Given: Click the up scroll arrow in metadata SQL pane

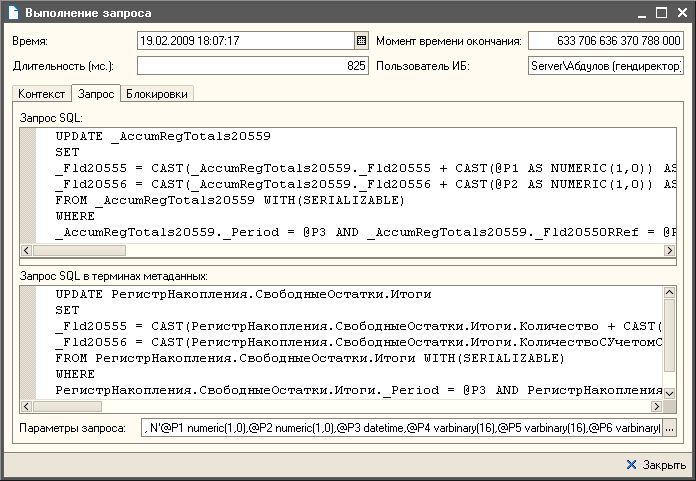Looking at the screenshot, I should coord(669,292).
